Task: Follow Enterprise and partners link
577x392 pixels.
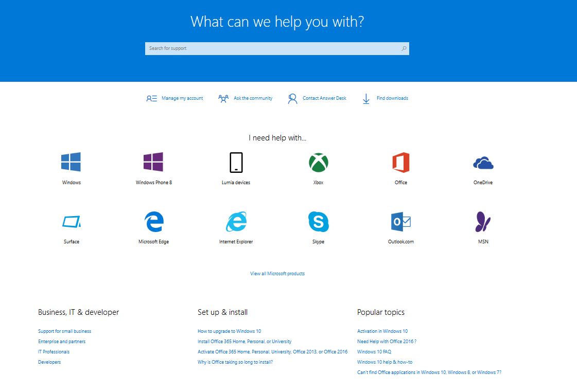Action: 62,342
